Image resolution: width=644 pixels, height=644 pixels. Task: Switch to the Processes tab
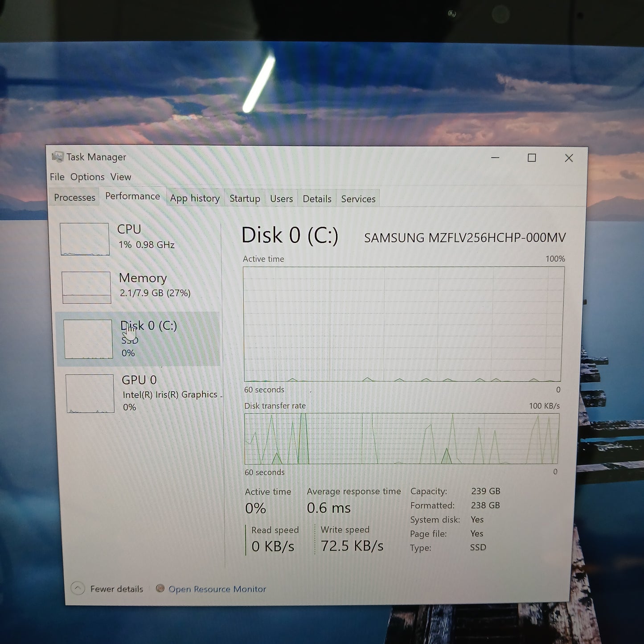74,197
